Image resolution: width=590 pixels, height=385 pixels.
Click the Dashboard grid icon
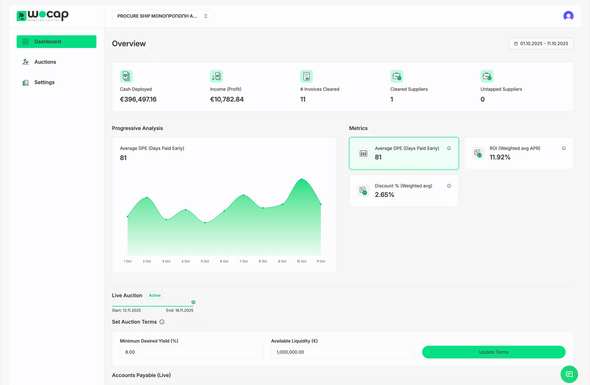point(26,41)
